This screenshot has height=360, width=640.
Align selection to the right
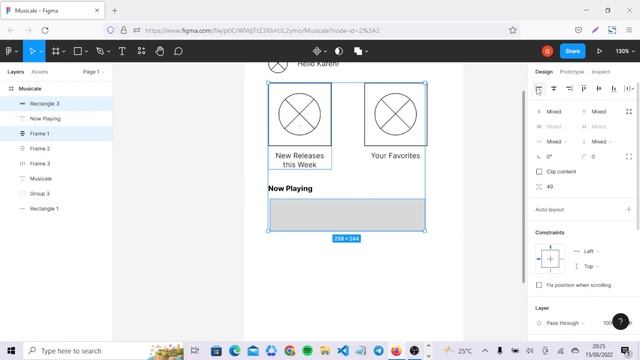pos(569,89)
